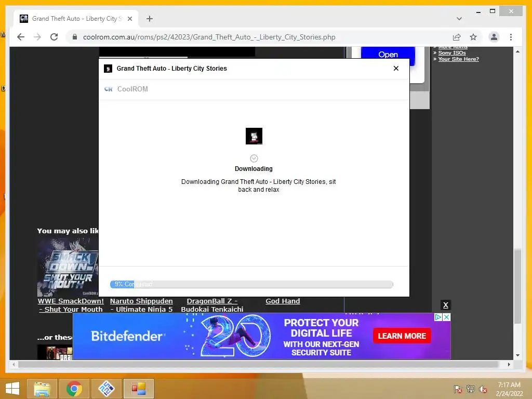Select the Grand Theft Auto - Liberty City tab

(76, 19)
